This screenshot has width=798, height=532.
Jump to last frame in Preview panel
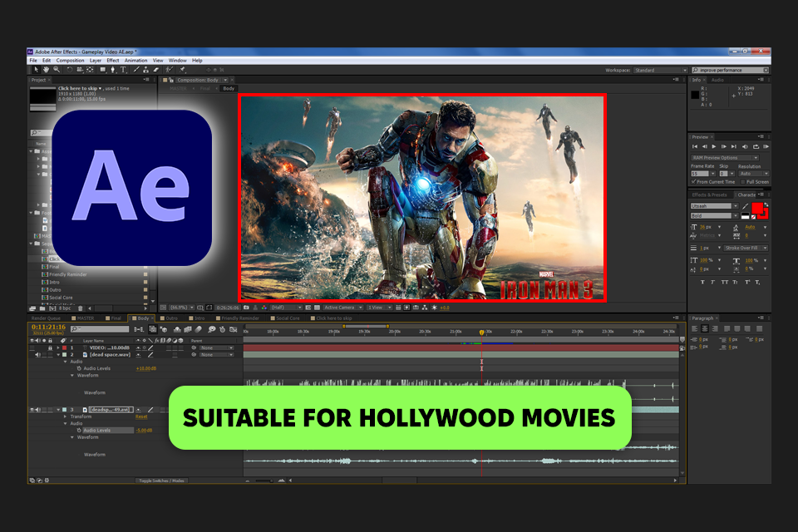click(x=734, y=146)
